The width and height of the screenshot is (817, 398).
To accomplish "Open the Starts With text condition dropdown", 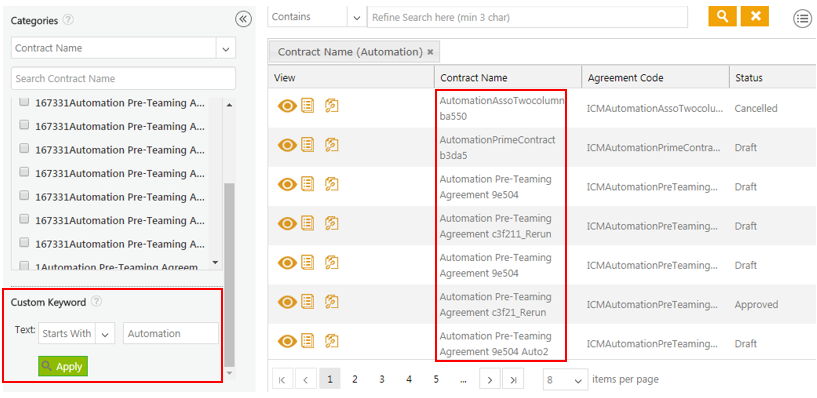I will click(105, 334).
